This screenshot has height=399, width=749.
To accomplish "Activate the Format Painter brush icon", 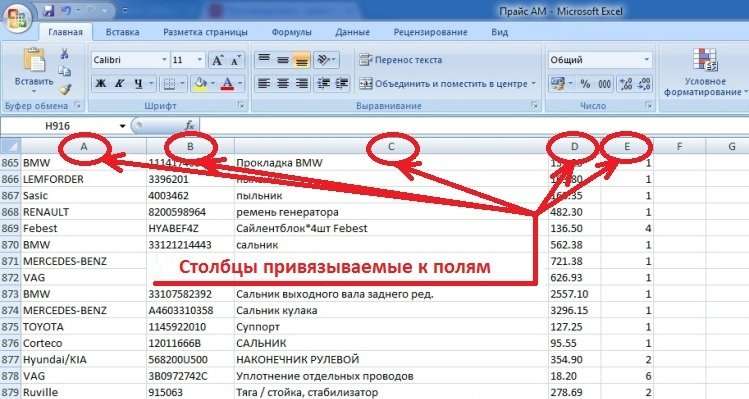I will 64,89.
